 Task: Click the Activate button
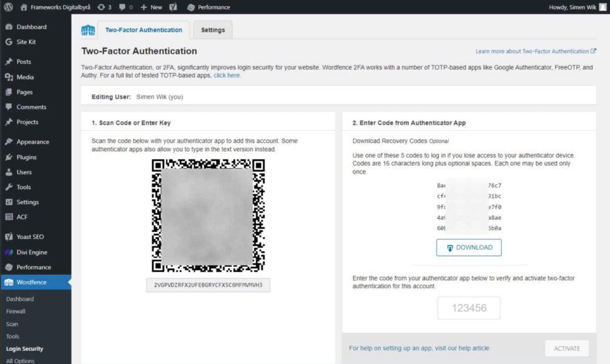coord(567,348)
